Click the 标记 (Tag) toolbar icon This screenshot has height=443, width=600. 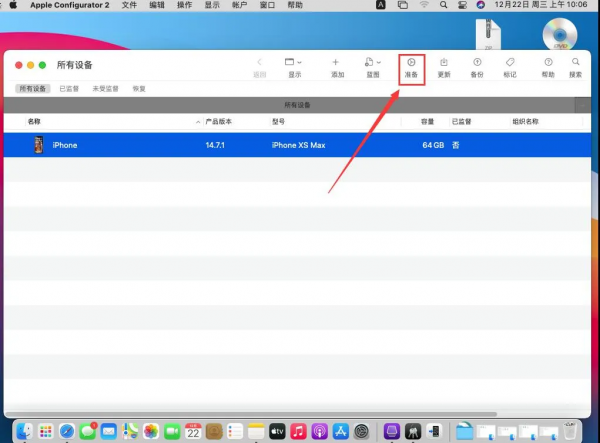(510, 62)
